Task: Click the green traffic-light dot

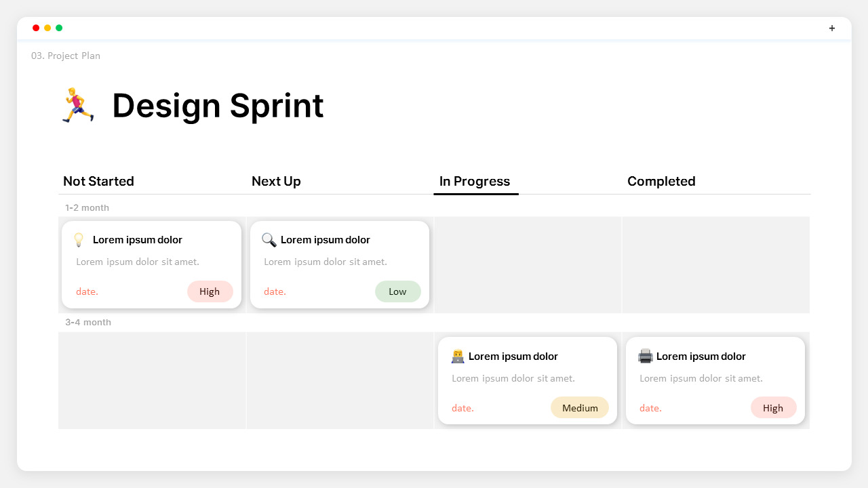Action: click(x=59, y=28)
